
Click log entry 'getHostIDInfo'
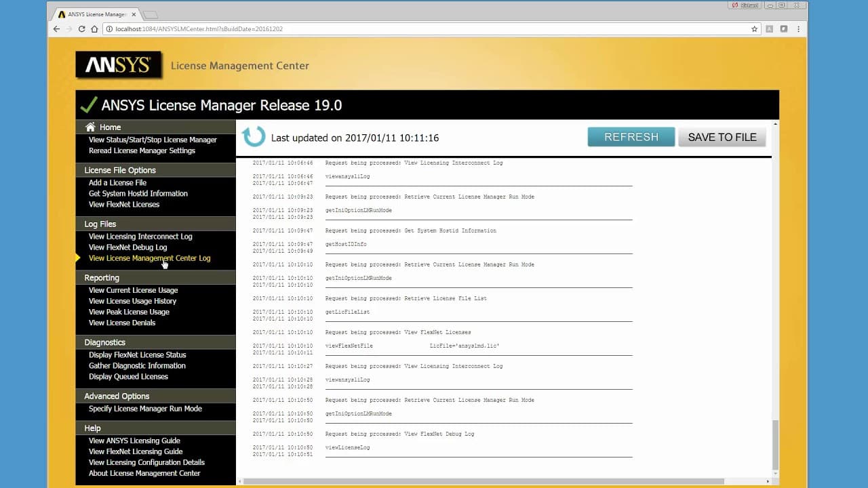[346, 244]
